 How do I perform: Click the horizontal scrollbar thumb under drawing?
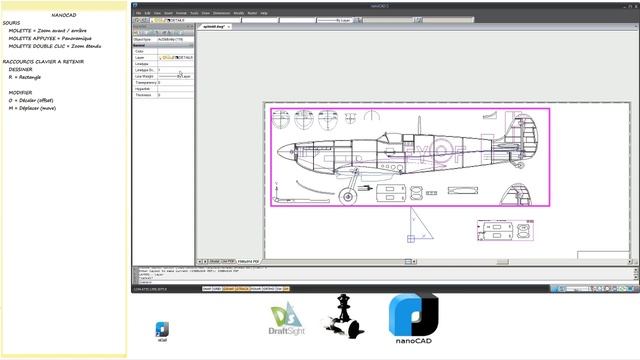tap(502, 262)
